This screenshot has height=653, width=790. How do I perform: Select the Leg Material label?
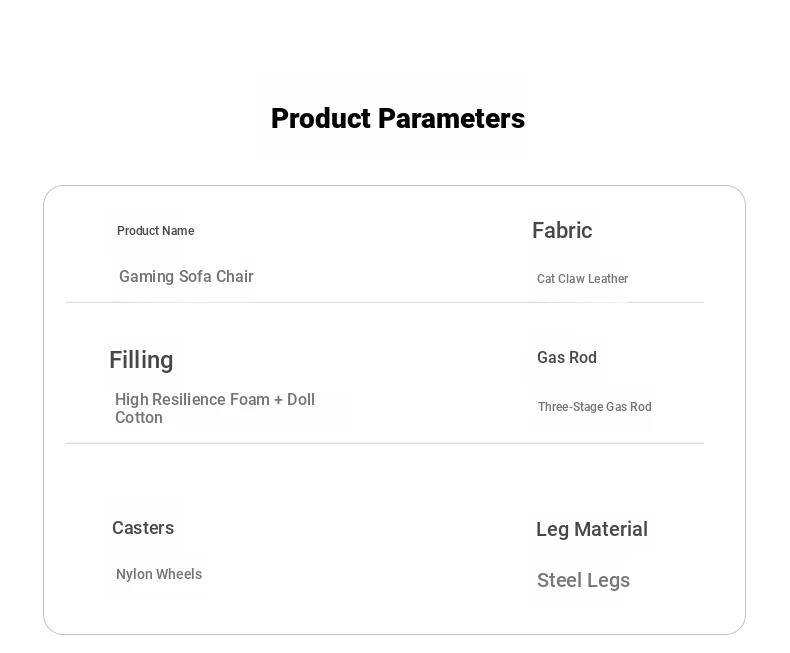pyautogui.click(x=592, y=530)
